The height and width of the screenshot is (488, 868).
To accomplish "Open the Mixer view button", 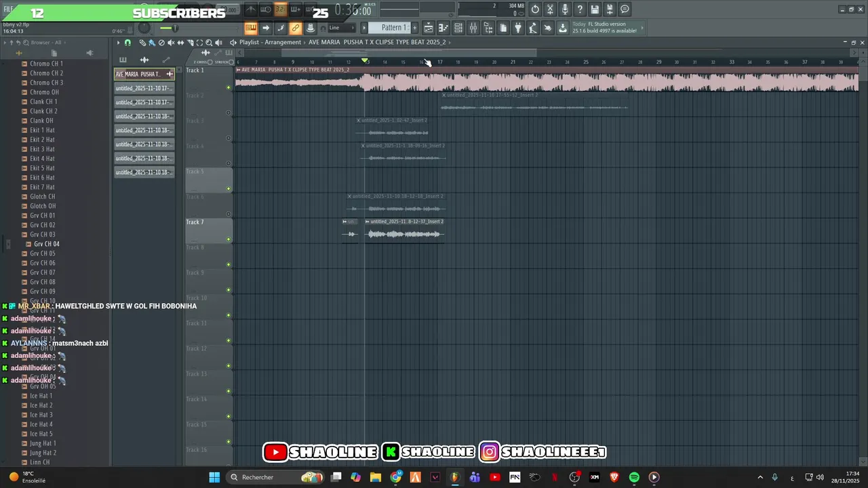I will click(x=473, y=28).
